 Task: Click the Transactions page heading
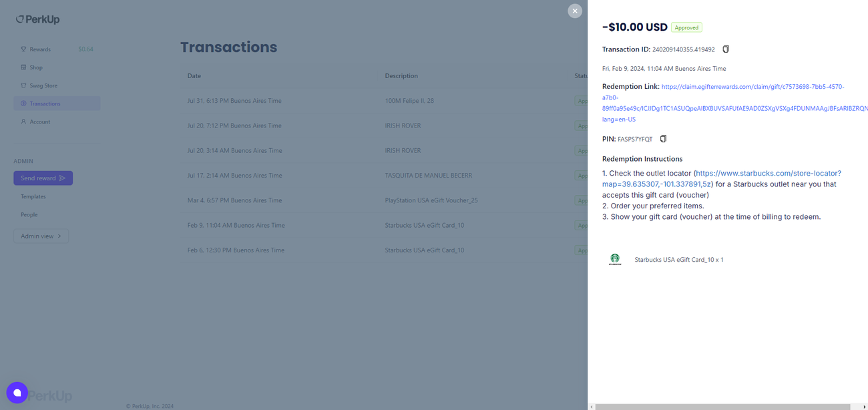(228, 47)
